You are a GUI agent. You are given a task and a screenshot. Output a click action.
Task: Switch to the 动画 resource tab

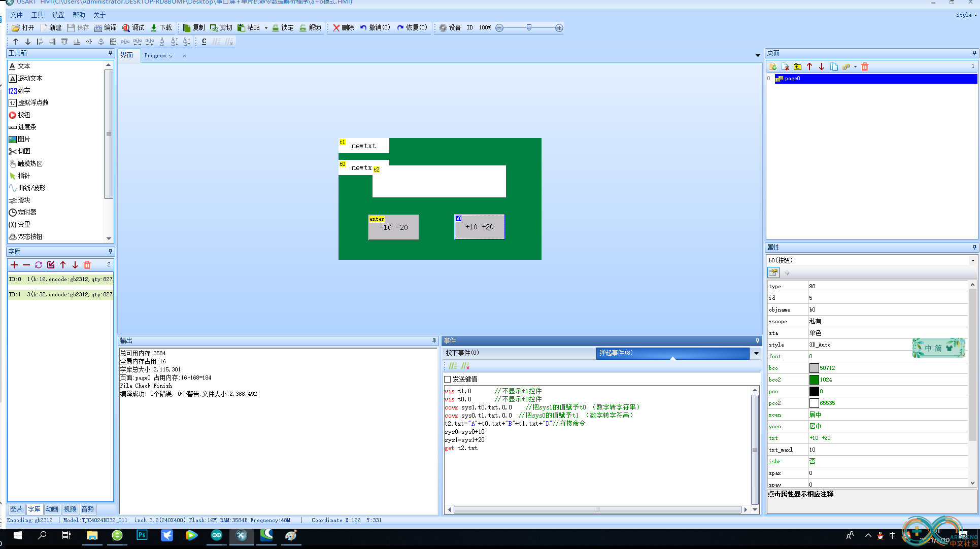pyautogui.click(x=52, y=509)
